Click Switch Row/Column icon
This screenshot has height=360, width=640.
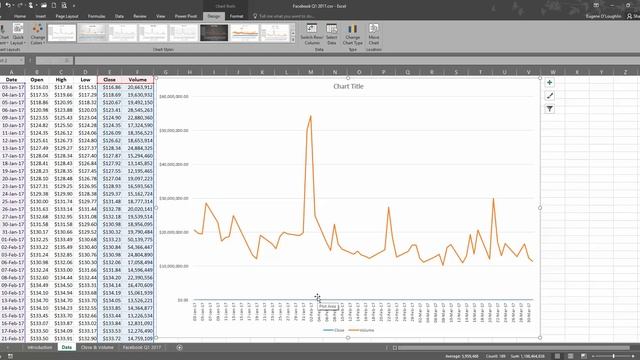click(x=312, y=34)
